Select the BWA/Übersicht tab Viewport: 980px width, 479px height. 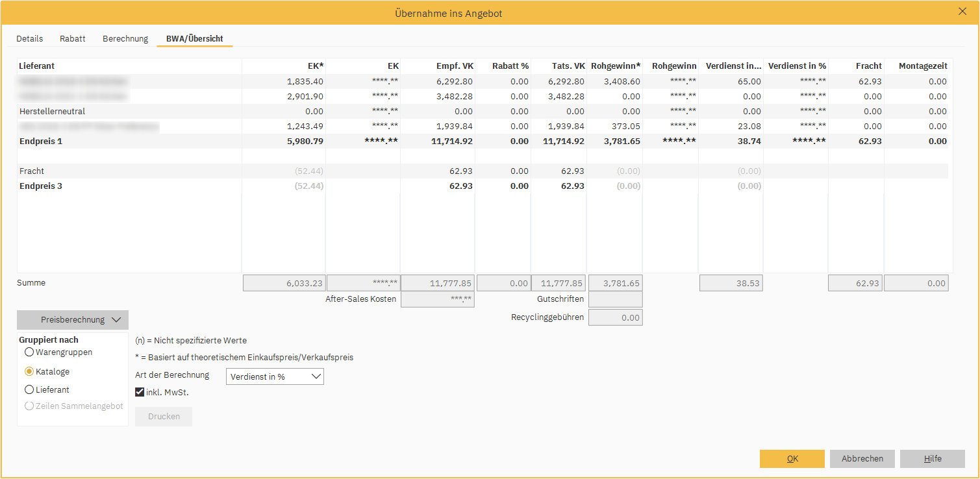point(194,39)
